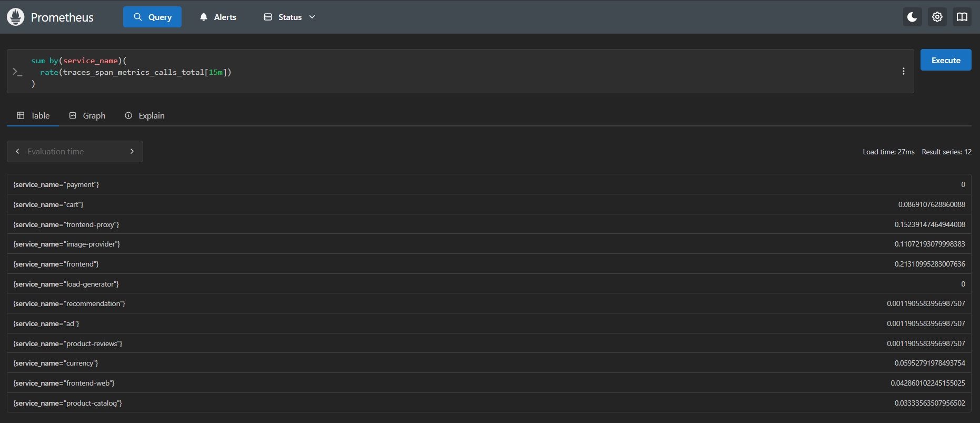Select the service_name="ad" row label
The height and width of the screenshot is (423, 980).
point(46,323)
